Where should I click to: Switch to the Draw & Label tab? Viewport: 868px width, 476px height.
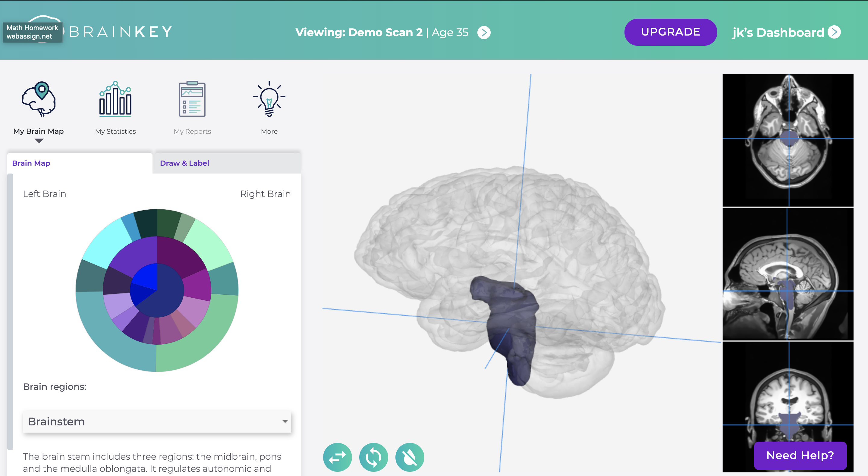(226, 163)
